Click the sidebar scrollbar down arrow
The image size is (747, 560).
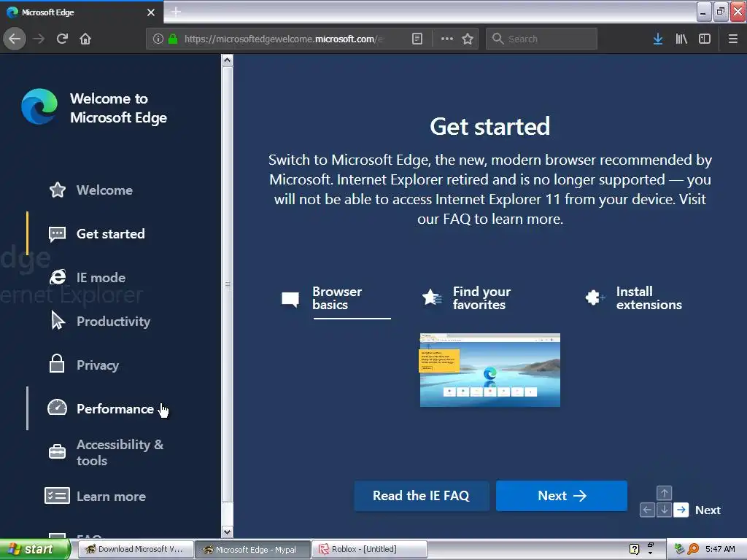point(228,532)
